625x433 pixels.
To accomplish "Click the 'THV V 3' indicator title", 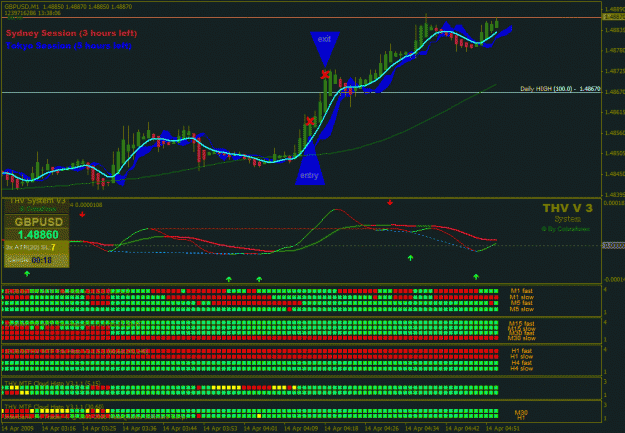I will pyautogui.click(x=568, y=208).
